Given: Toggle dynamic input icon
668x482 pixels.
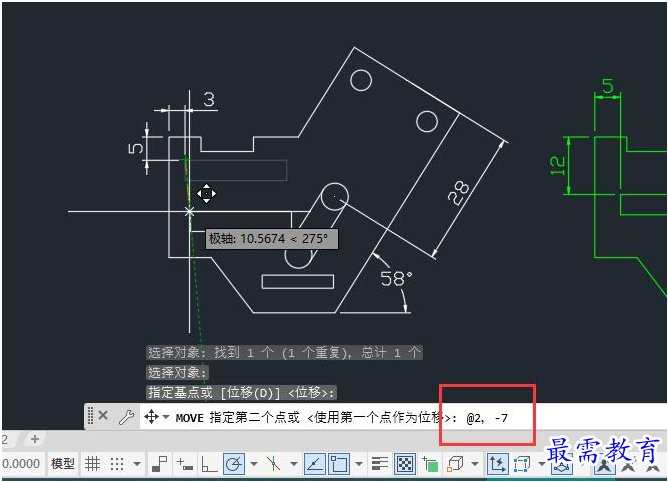Looking at the screenshot, I should click(x=185, y=464).
